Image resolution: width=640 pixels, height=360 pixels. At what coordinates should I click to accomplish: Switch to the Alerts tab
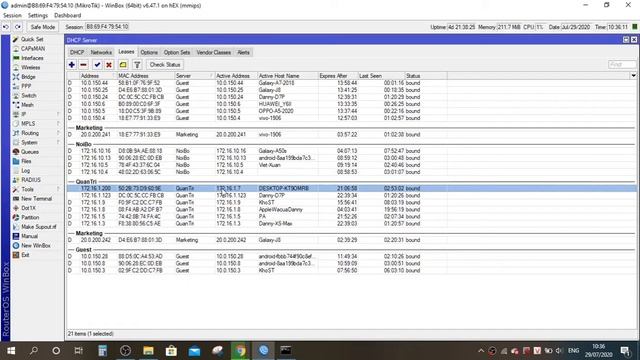pyautogui.click(x=243, y=52)
